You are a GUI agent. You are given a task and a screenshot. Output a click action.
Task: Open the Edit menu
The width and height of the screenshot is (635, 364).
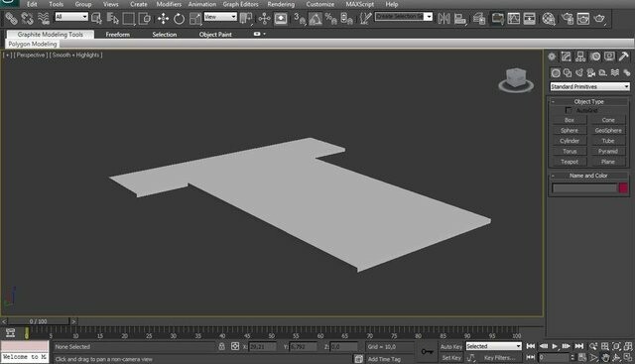pyautogui.click(x=32, y=4)
